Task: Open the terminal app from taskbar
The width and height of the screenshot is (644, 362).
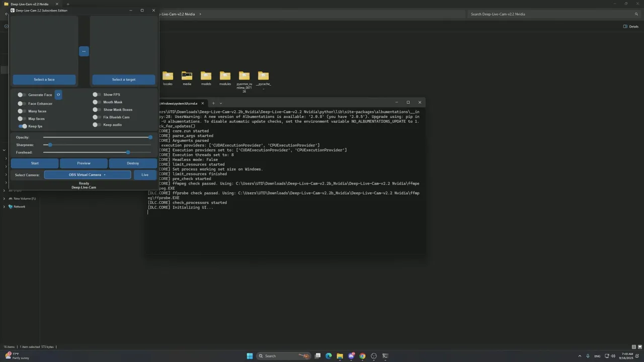Action: pyautogui.click(x=385, y=356)
